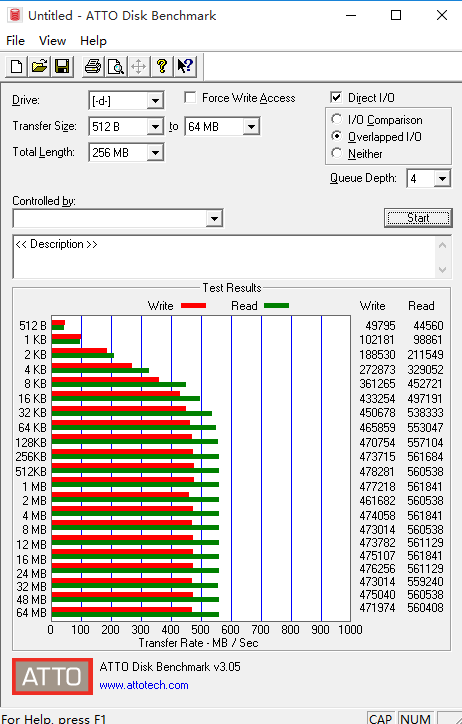Image resolution: width=462 pixels, height=724 pixels.
Task: Open the Total Length 256 MB dropdown
Action: click(156, 152)
